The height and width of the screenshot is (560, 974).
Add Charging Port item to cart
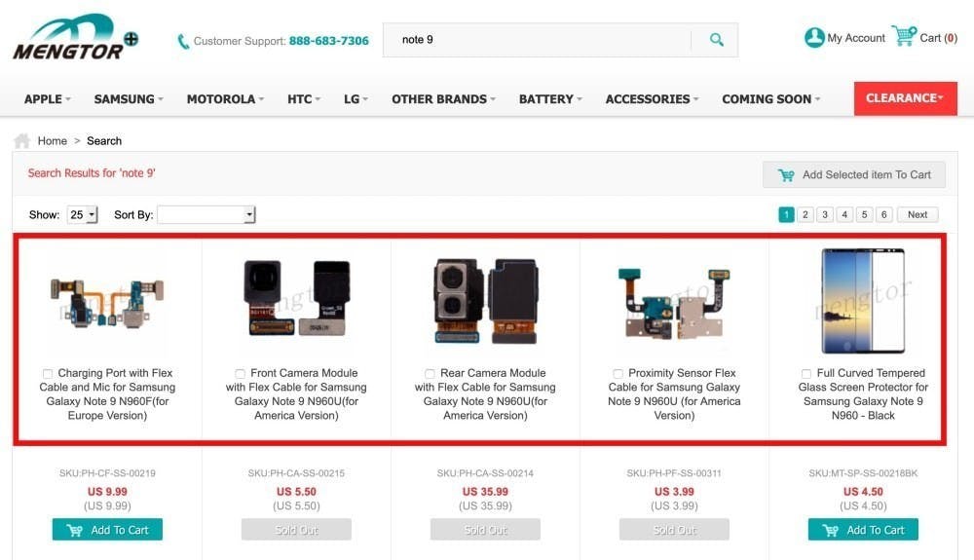tap(107, 530)
